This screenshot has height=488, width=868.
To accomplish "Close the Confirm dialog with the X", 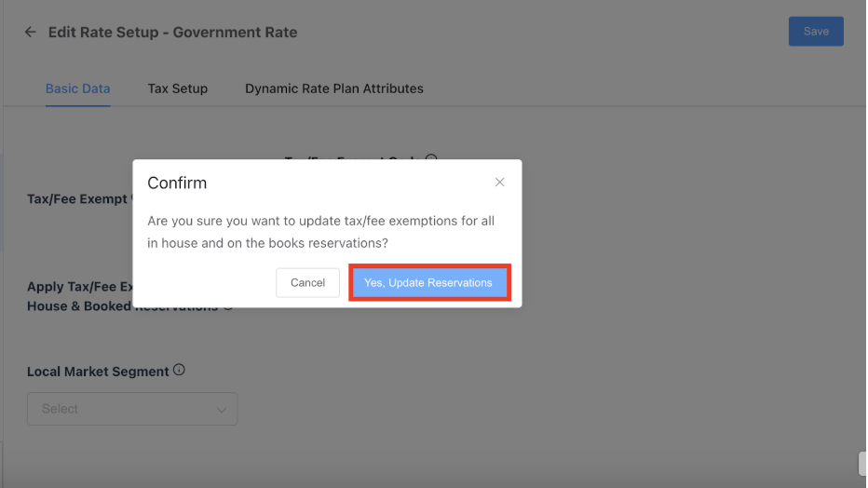I will (499, 183).
